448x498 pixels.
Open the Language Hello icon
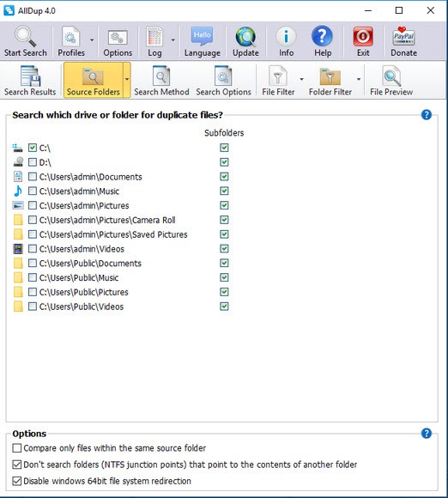pyautogui.click(x=202, y=36)
